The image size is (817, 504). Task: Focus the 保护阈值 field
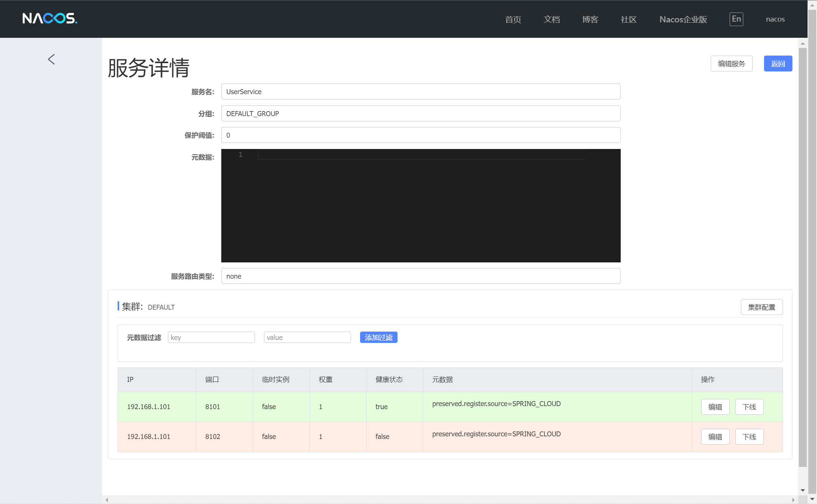[421, 135]
